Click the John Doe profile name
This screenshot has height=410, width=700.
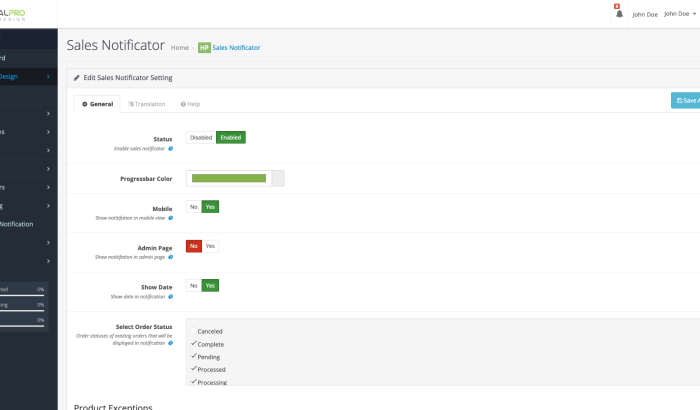645,14
